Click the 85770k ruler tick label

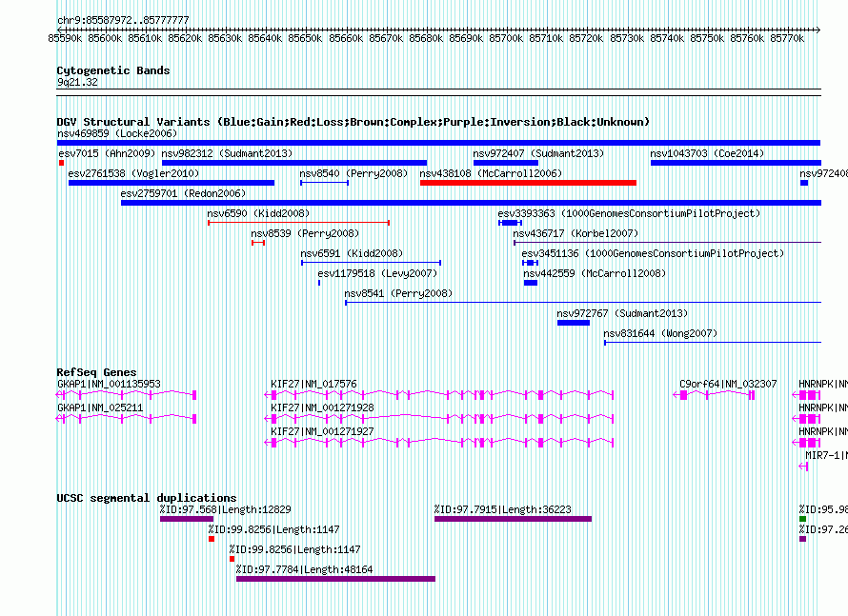[x=787, y=38]
